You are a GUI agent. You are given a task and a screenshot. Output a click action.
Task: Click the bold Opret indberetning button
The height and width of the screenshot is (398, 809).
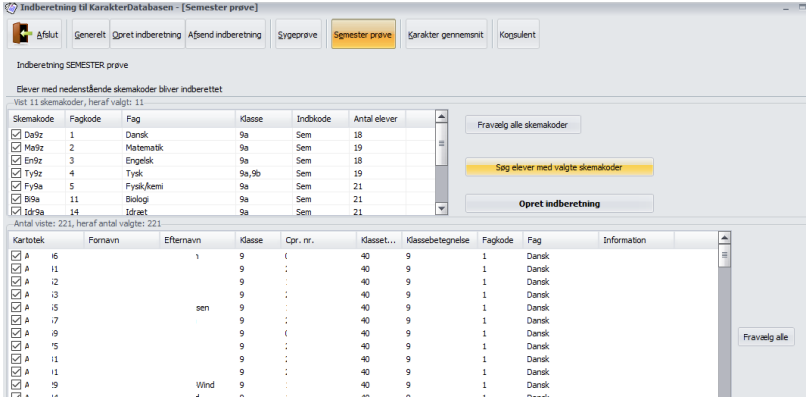(x=559, y=203)
